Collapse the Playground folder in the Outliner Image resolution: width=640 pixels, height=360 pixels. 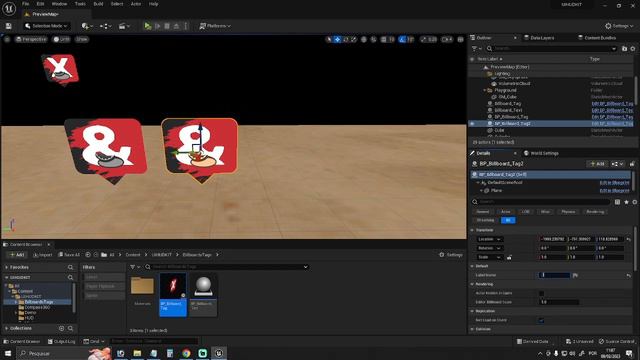[485, 90]
